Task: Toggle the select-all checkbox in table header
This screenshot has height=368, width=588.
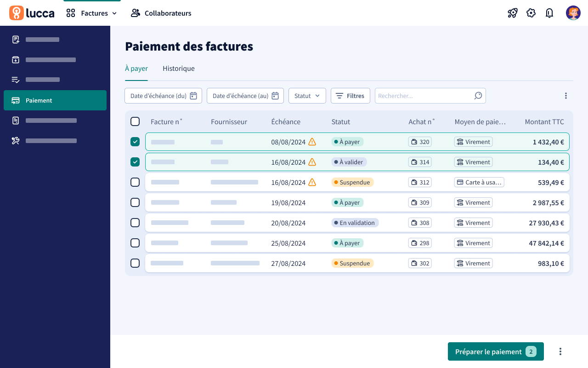Action: coord(135,121)
